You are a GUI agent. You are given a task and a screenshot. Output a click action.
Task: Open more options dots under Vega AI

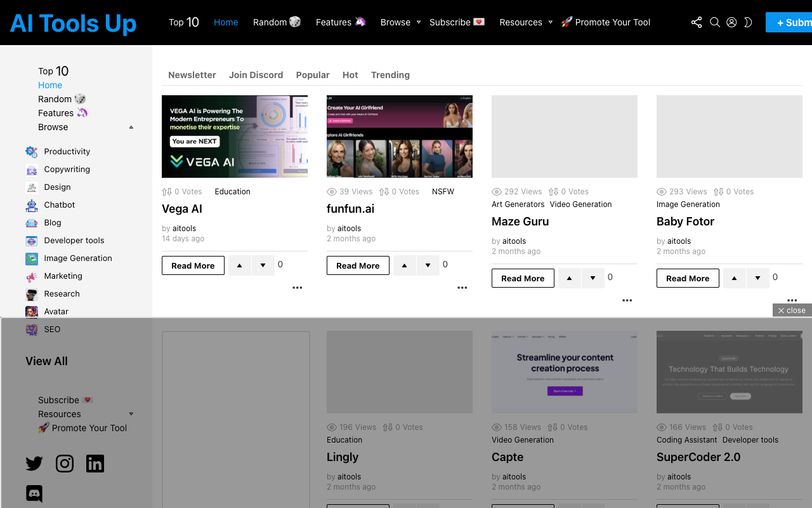tap(298, 288)
